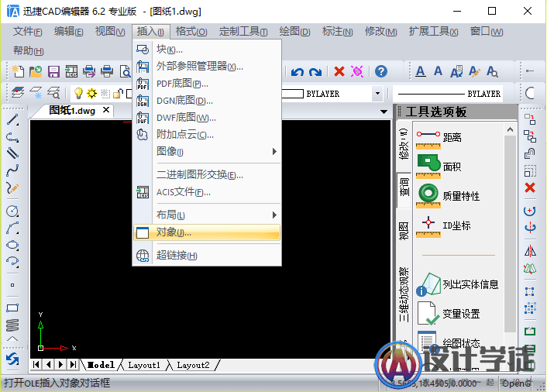Close the 图纸1.dwg document tab
This screenshot has height=392, width=547.
pos(106,110)
